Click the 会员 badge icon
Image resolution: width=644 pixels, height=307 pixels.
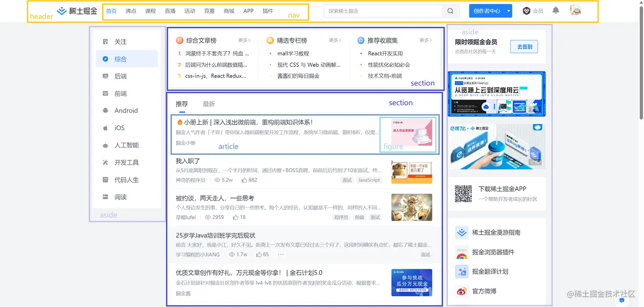point(526,11)
